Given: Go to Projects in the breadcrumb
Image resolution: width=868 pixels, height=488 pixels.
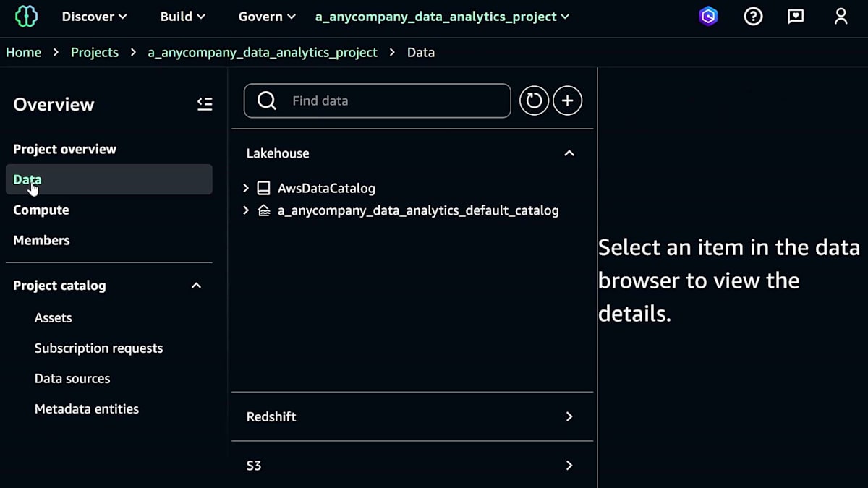Looking at the screenshot, I should coord(95,53).
